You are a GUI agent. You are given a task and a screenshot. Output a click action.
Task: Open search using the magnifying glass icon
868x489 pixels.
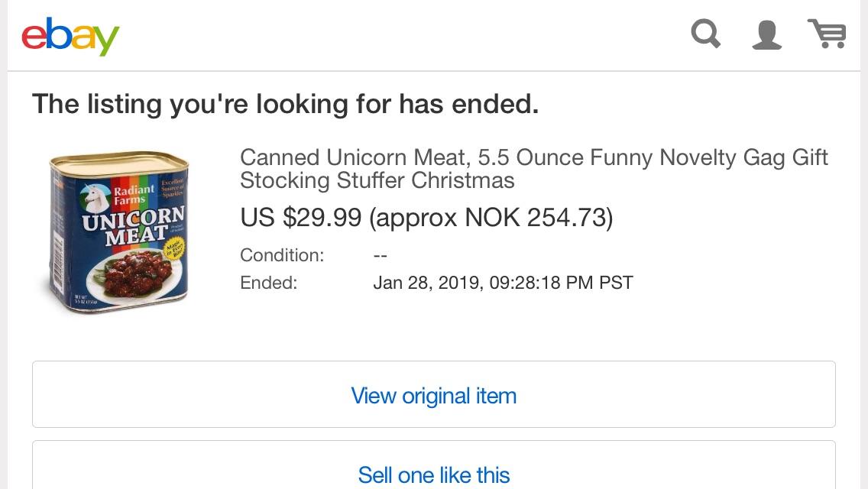(x=705, y=34)
